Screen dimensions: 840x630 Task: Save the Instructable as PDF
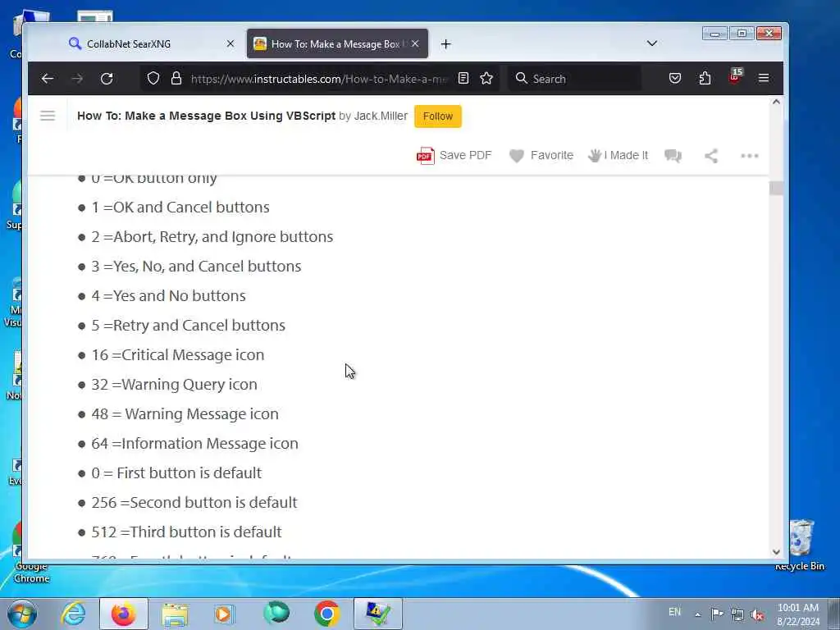454,155
